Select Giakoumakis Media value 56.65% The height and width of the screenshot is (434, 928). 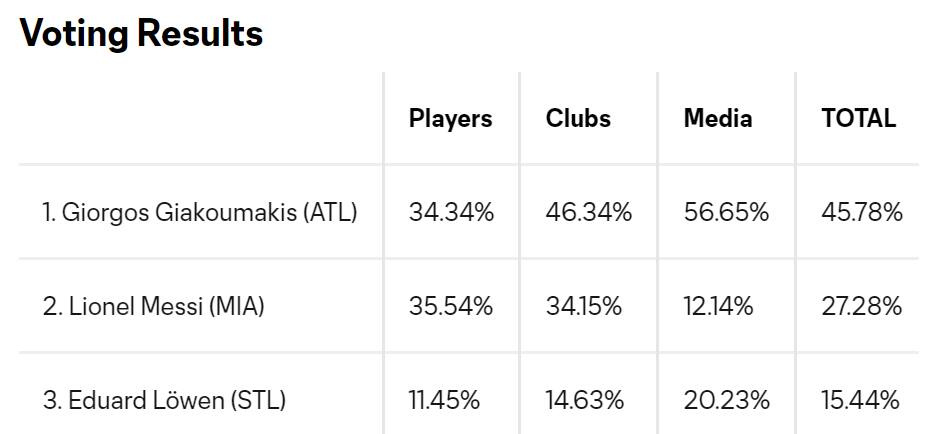(727, 212)
